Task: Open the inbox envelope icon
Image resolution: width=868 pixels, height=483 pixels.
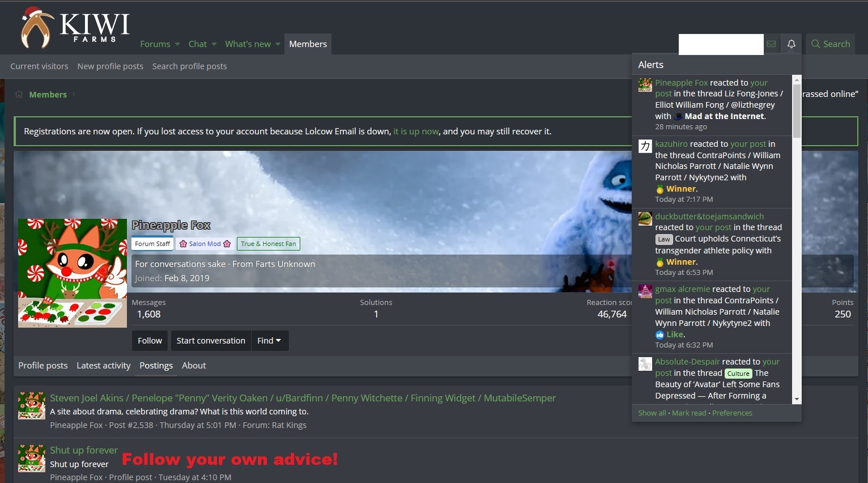Action: point(771,44)
